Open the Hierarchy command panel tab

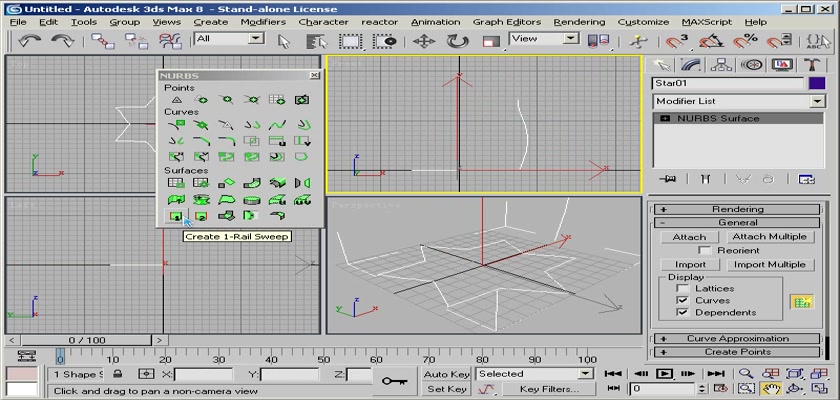pos(721,65)
